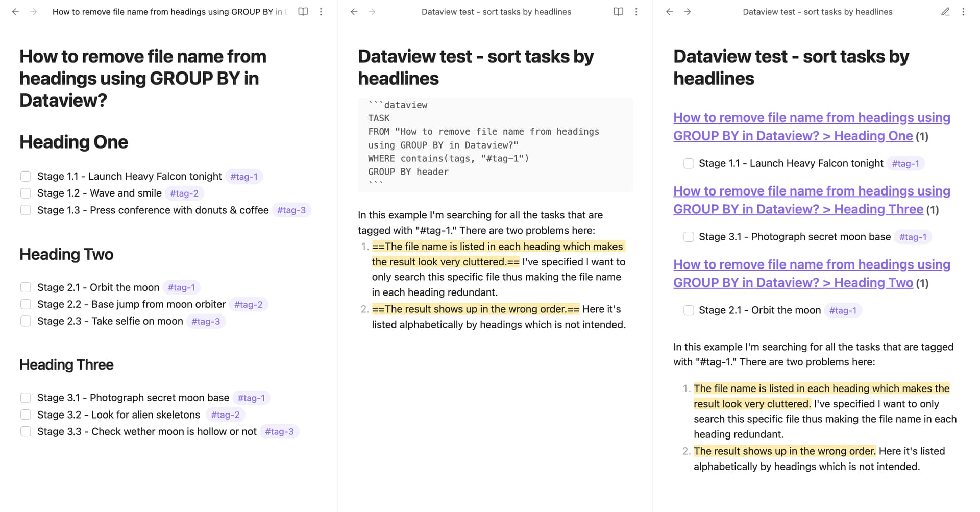This screenshot has width=980, height=512.
Task: Click the right pane tab title
Action: click(x=817, y=12)
